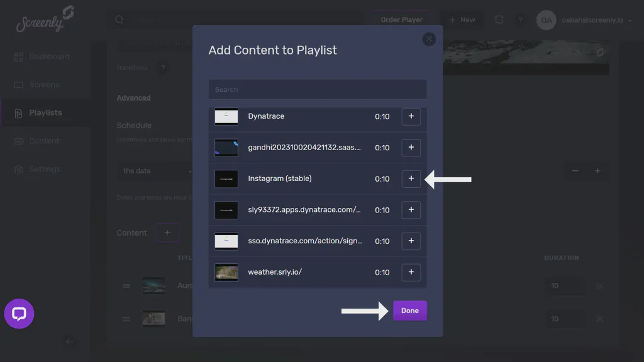This screenshot has width=644, height=362.
Task: Click the Order Player button
Action: [x=401, y=19]
